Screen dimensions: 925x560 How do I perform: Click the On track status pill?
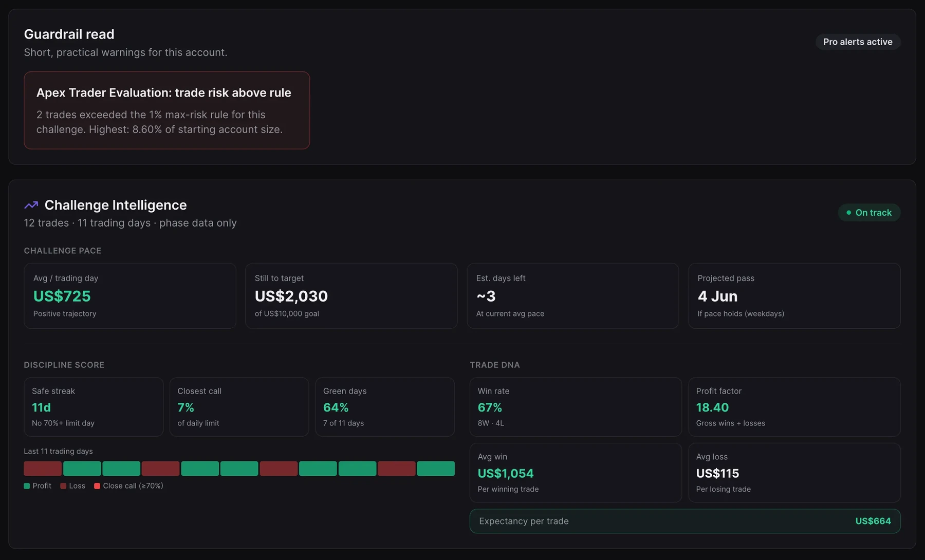point(869,213)
